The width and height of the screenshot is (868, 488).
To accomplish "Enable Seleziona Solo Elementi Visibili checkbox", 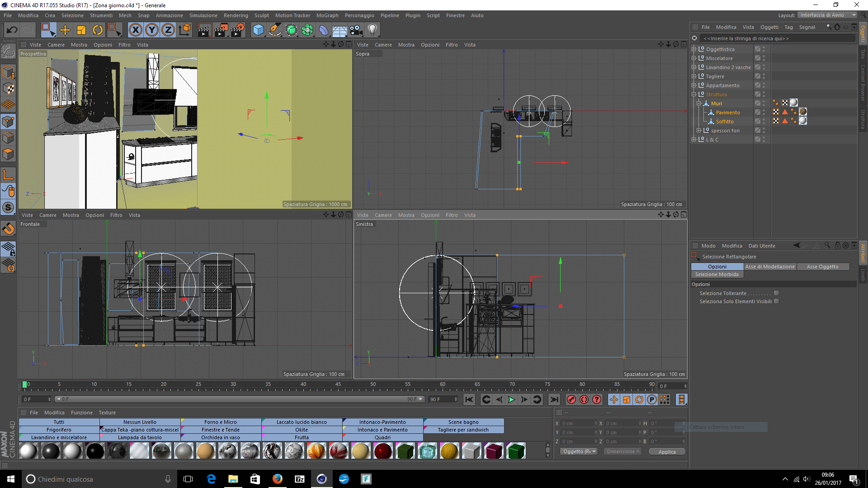I will point(776,301).
